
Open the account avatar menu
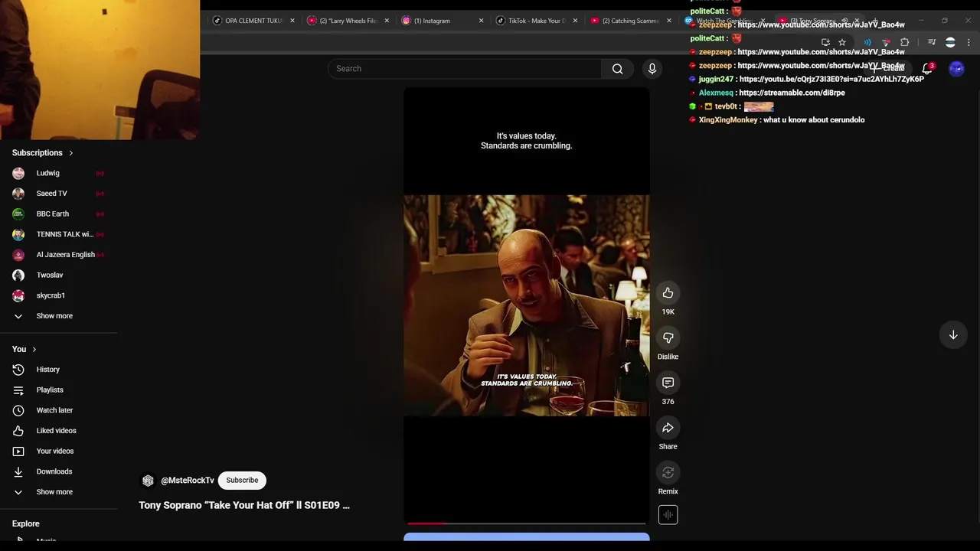click(x=956, y=69)
